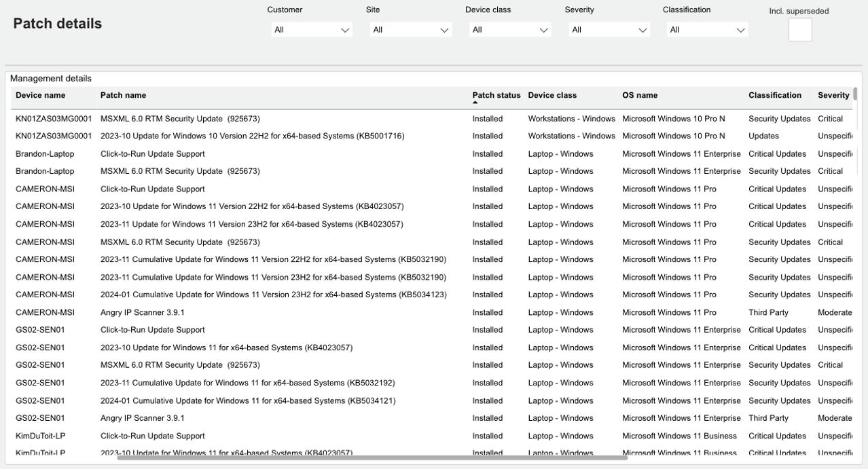Click KimDuToit-LP Click-to-Run Update Support row
This screenshot has height=469, width=868.
[x=152, y=436]
